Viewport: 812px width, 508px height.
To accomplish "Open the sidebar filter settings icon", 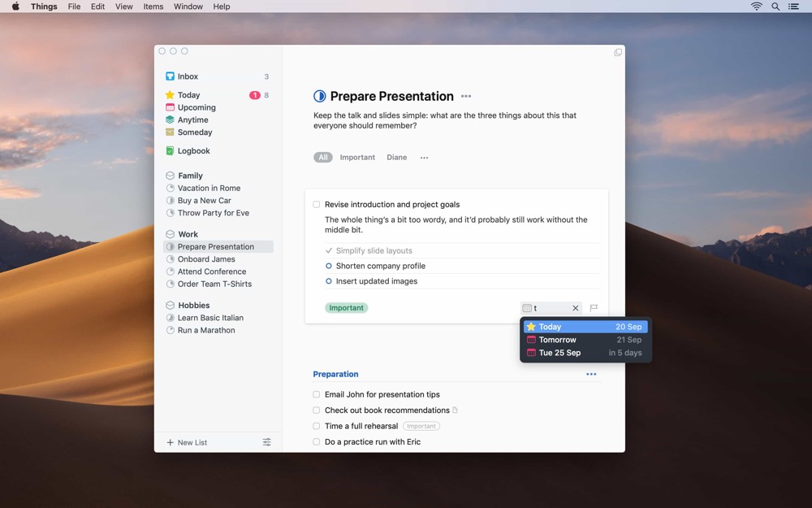I will pyautogui.click(x=266, y=442).
